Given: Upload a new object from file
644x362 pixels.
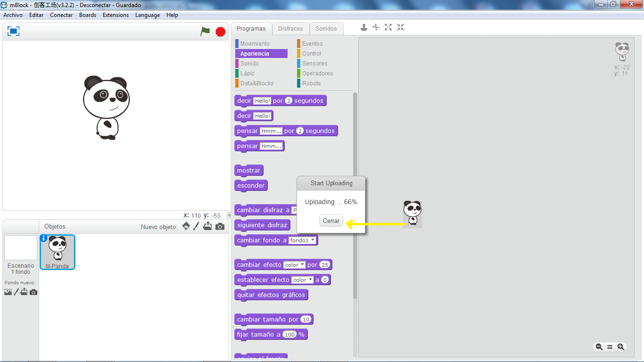Looking at the screenshot, I should 207,226.
